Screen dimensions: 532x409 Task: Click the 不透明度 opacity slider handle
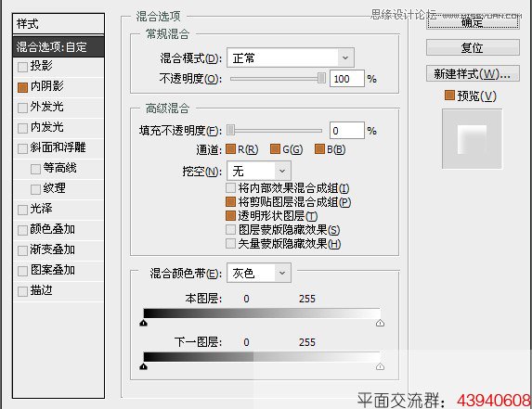(321, 78)
